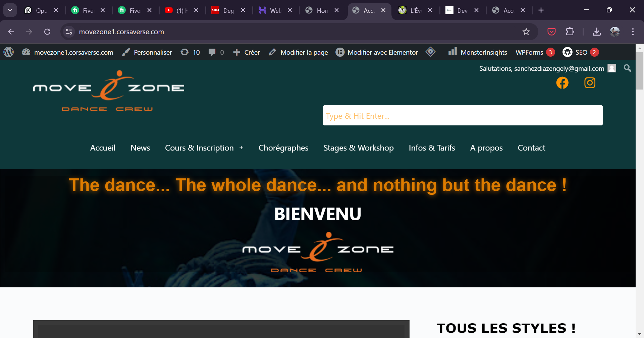This screenshot has width=644, height=338.
Task: Reload the current page
Action: (x=47, y=32)
